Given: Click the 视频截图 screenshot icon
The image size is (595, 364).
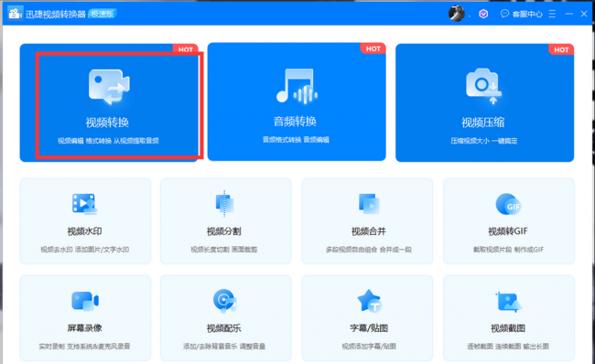Looking at the screenshot, I should pyautogui.click(x=508, y=302).
